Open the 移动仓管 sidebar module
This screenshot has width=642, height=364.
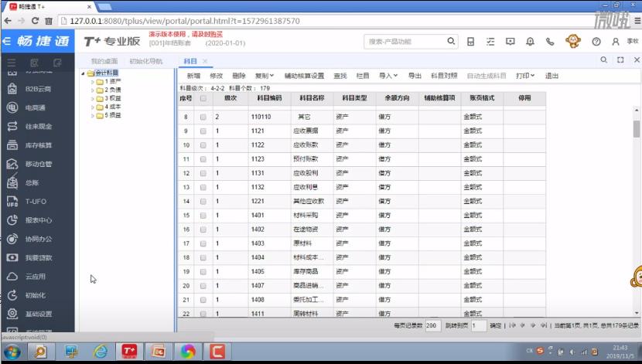tap(37, 164)
